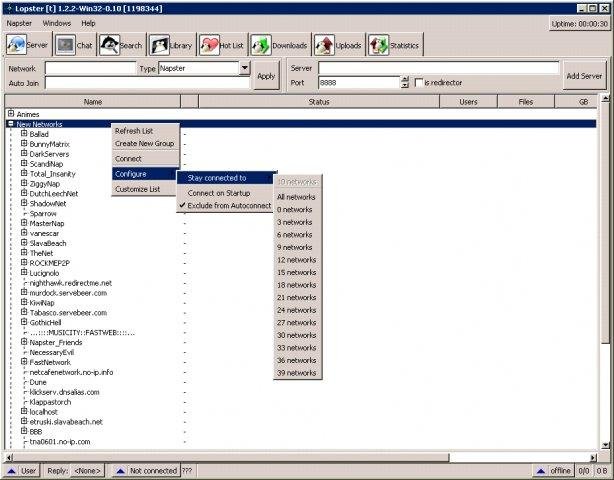Select the Sparrow network row
The image size is (614, 480).
[43, 213]
